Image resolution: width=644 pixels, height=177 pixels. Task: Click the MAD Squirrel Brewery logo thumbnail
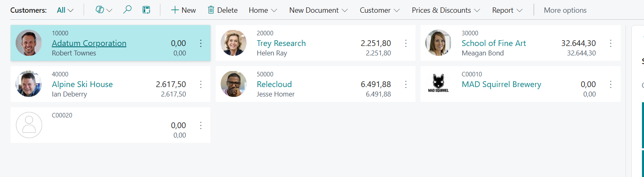click(x=438, y=84)
